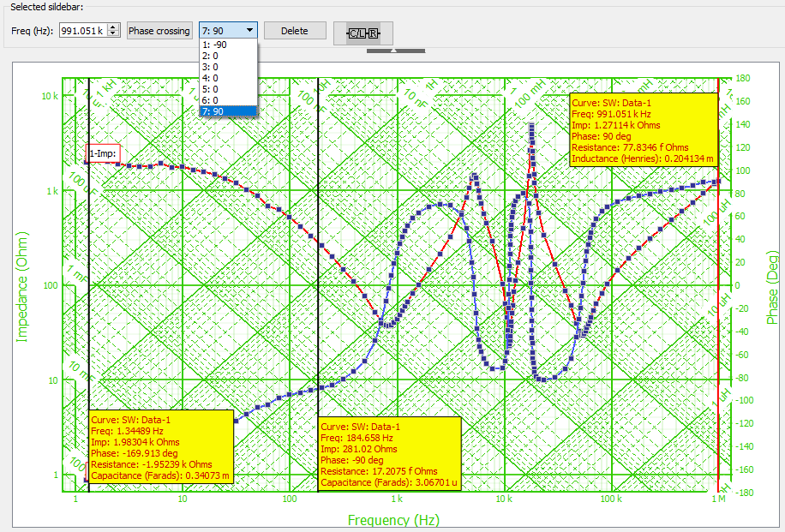This screenshot has width=785, height=532.
Task: Click the yellow marker box showing 991.051 kHz
Action: click(x=644, y=129)
